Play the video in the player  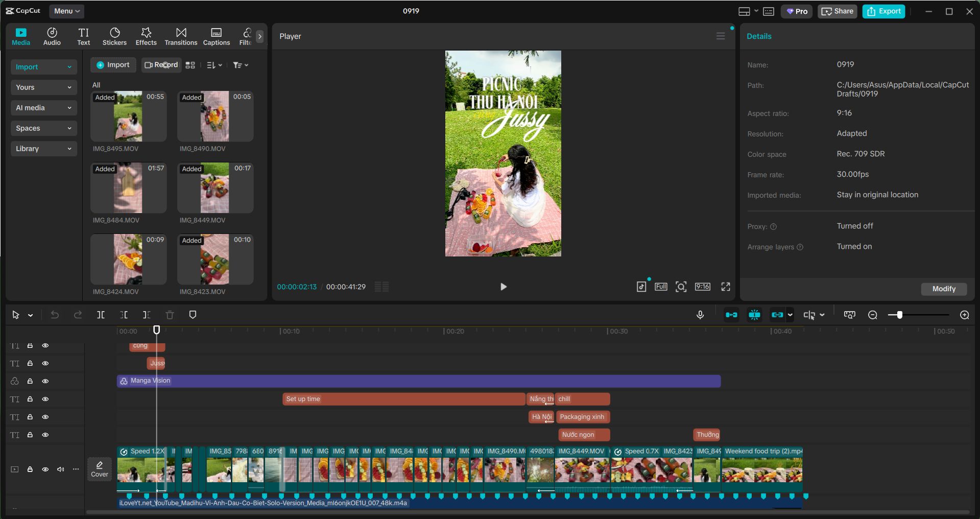tap(504, 287)
